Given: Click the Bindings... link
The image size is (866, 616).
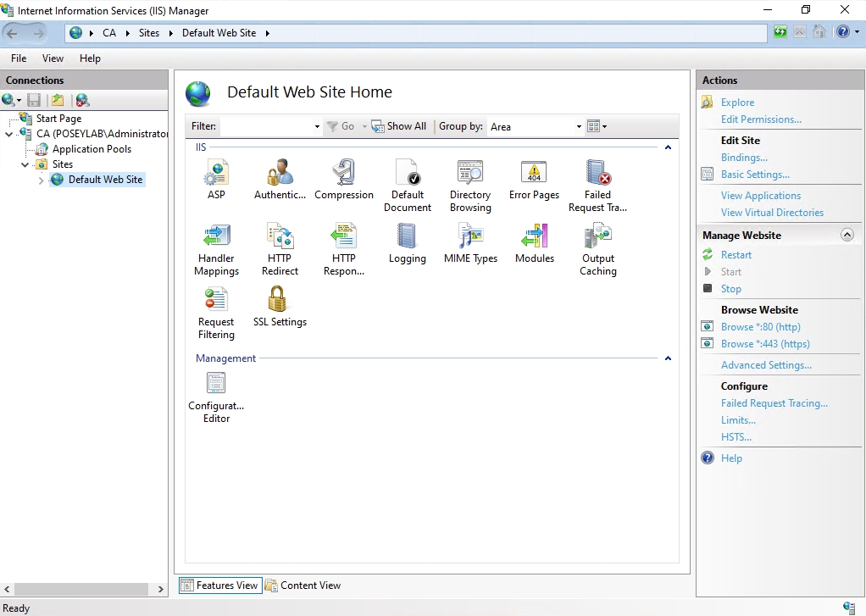Looking at the screenshot, I should [744, 158].
